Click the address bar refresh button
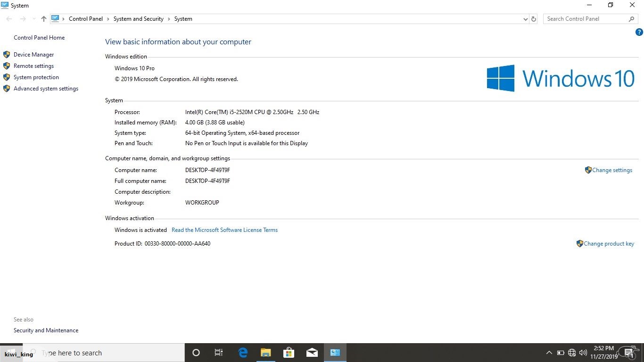 (x=534, y=19)
